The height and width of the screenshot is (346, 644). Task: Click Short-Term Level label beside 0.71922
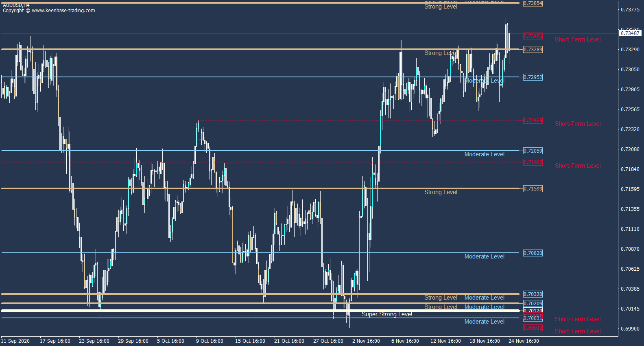[x=578, y=166]
